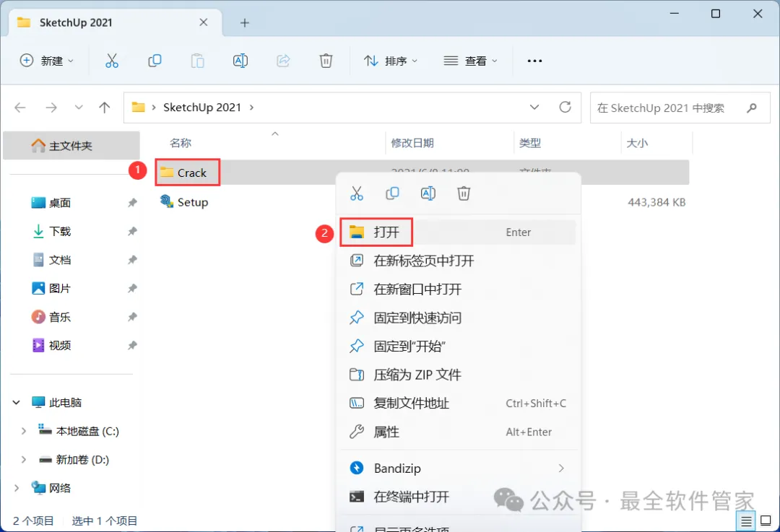The height and width of the screenshot is (532, 780).
Task: Click the Delete trash icon in the toolbar
Action: coord(326,61)
